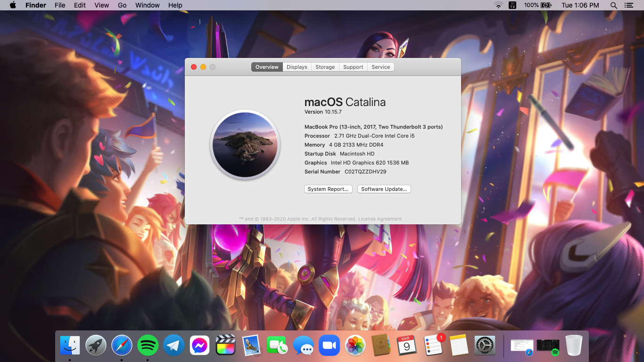644x362 pixels.
Task: Switch to the Storage tab
Action: pos(325,67)
